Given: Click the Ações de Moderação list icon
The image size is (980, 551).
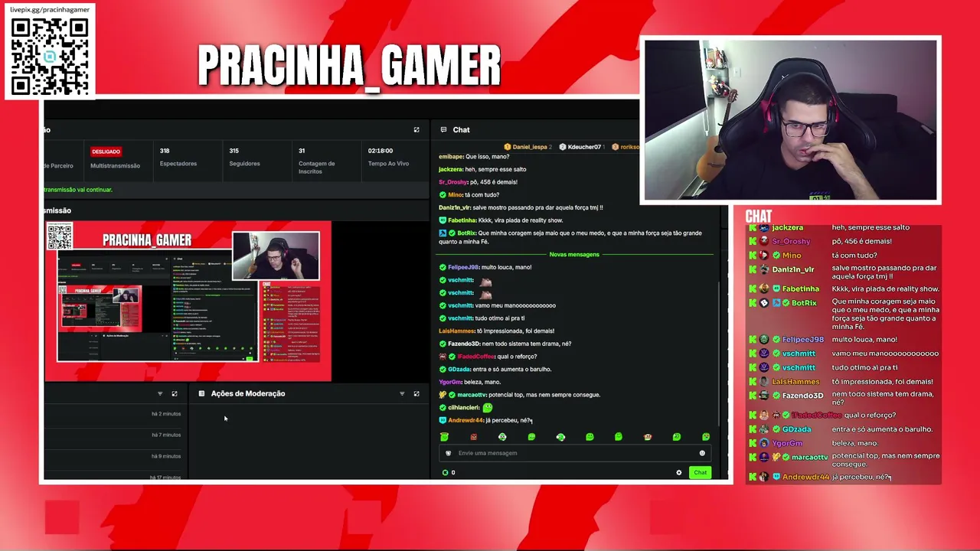Looking at the screenshot, I should click(x=201, y=394).
